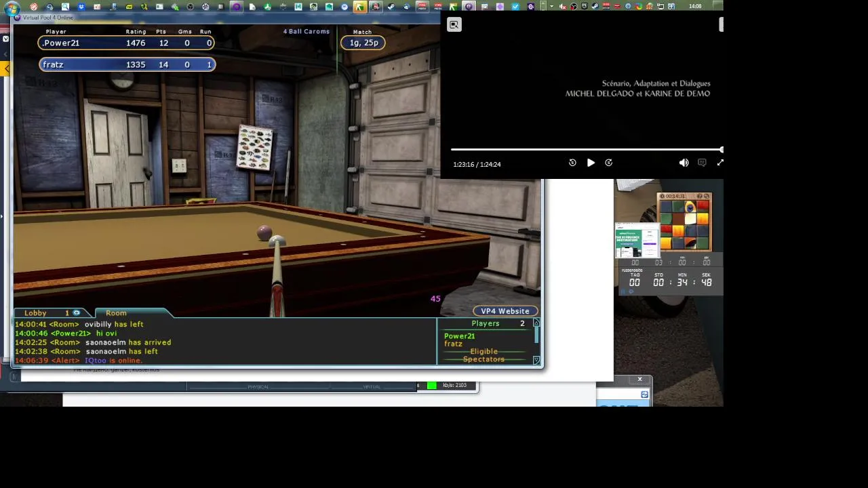
Task: Open the highlighted yellow taskbar app
Action: [x=359, y=7]
